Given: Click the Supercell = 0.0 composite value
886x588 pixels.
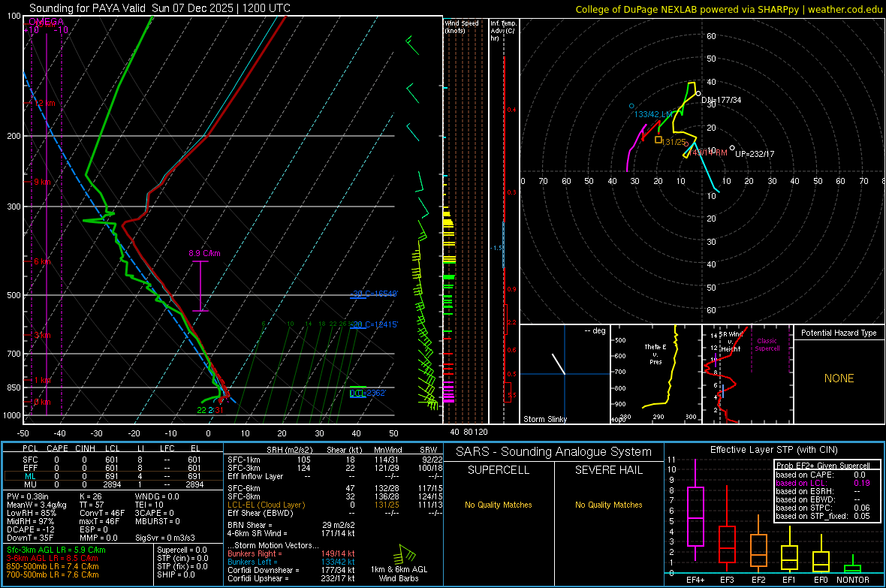Looking at the screenshot, I should 182,550.
